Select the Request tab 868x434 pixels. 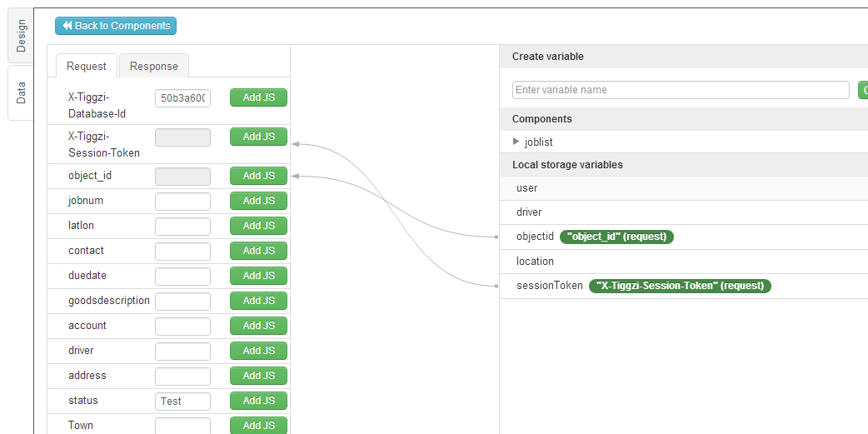click(x=87, y=66)
